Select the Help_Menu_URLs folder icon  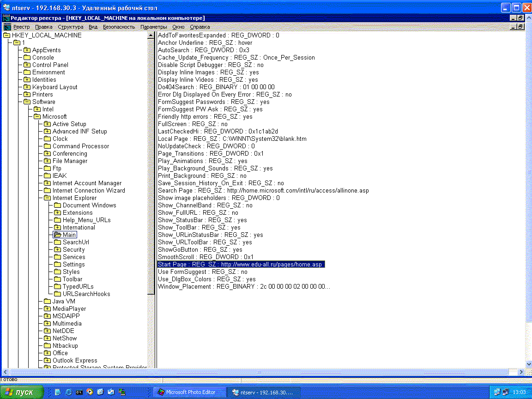tap(57, 220)
